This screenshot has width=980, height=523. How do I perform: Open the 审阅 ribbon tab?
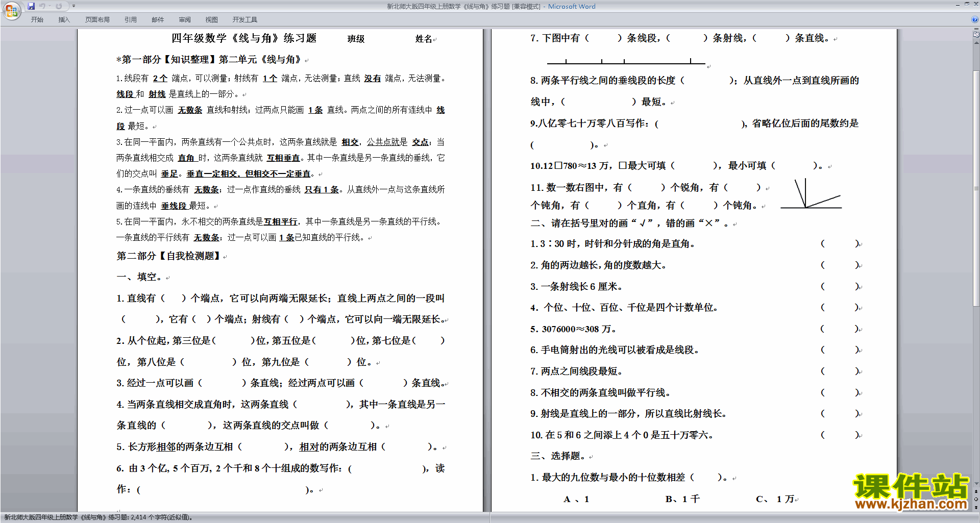point(185,19)
